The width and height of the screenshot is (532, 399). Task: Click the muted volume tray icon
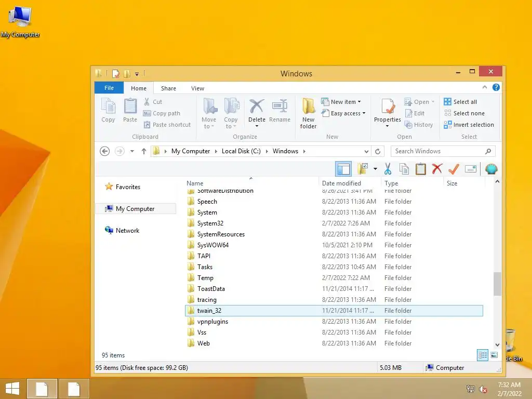[x=483, y=389]
